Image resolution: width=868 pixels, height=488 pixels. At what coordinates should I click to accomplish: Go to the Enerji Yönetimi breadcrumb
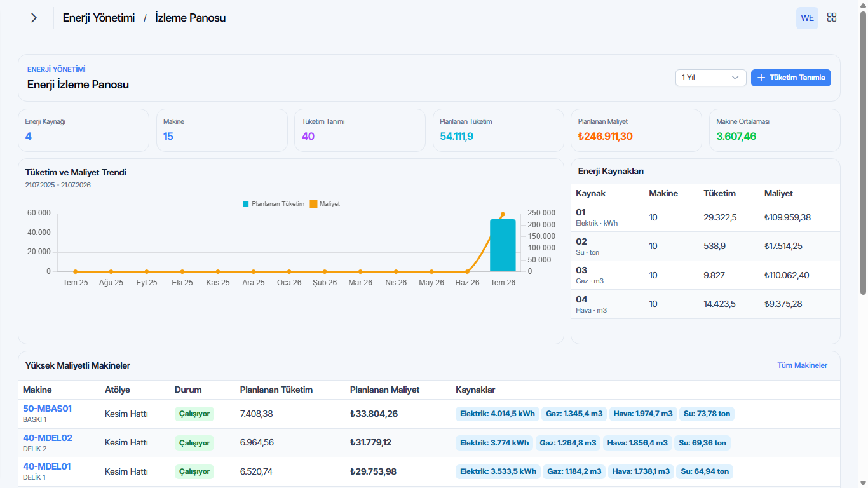[98, 18]
